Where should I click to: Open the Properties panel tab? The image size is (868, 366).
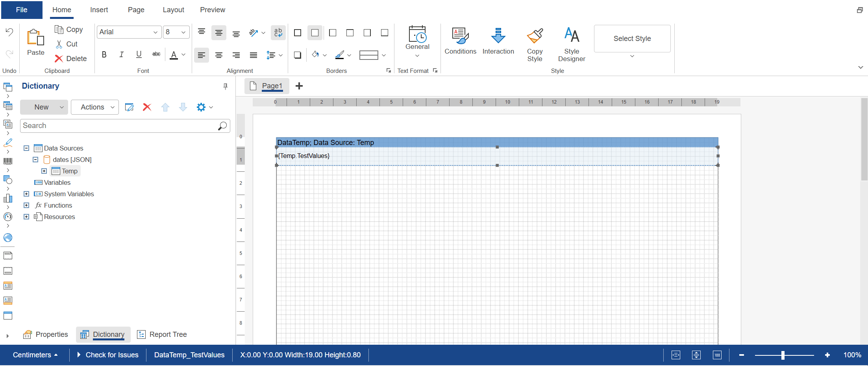click(x=46, y=334)
